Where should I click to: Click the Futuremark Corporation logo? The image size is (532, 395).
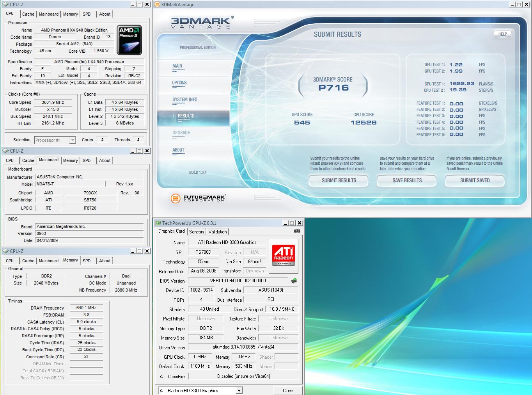click(198, 198)
